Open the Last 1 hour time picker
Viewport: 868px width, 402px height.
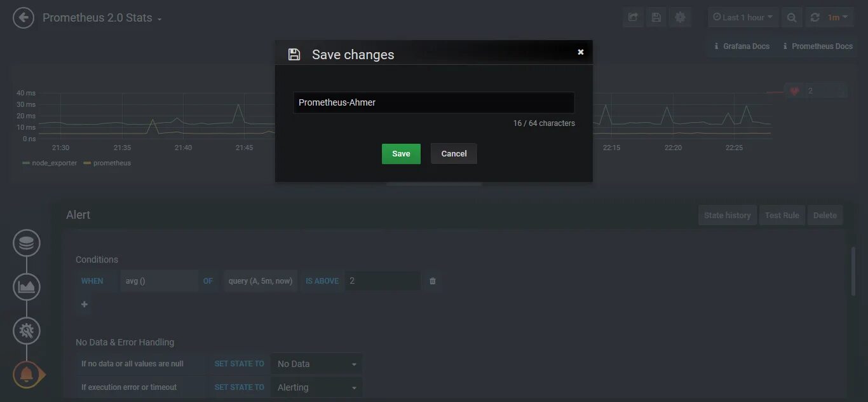743,18
